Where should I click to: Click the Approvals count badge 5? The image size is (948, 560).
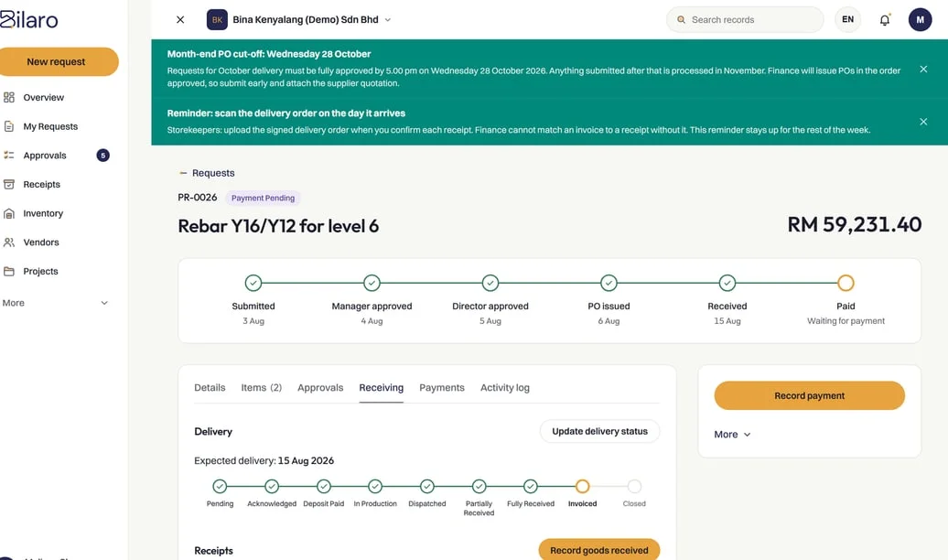[103, 156]
